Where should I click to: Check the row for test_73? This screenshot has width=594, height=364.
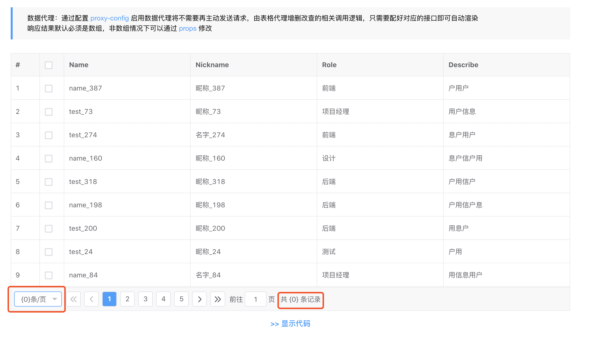(x=49, y=112)
